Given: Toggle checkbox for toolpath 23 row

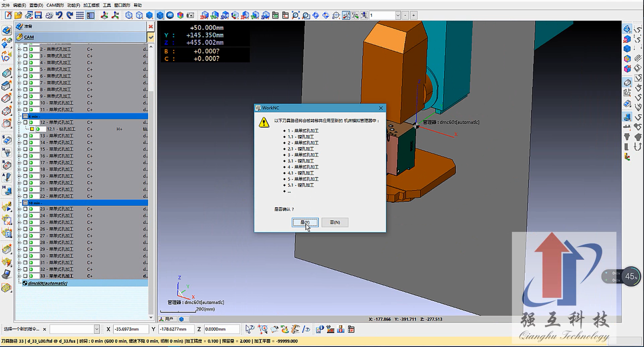Looking at the screenshot, I should (25, 209).
